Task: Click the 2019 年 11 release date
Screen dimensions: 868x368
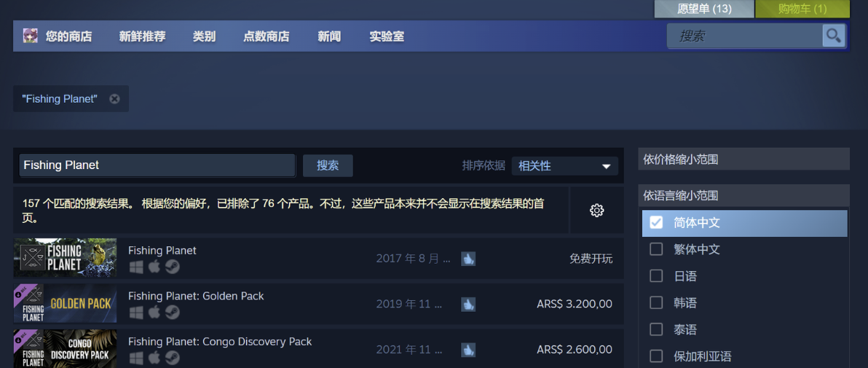Action: [x=409, y=305]
